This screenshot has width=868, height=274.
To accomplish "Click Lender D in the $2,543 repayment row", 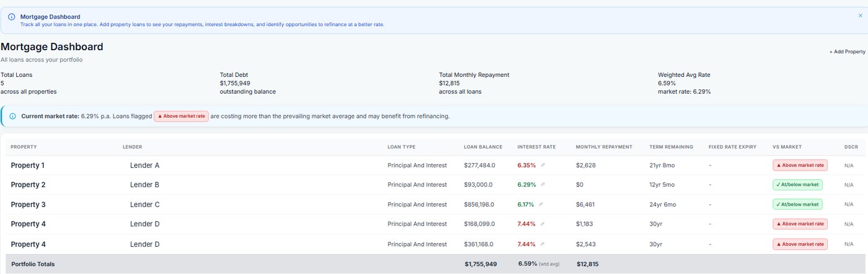I will tap(145, 244).
